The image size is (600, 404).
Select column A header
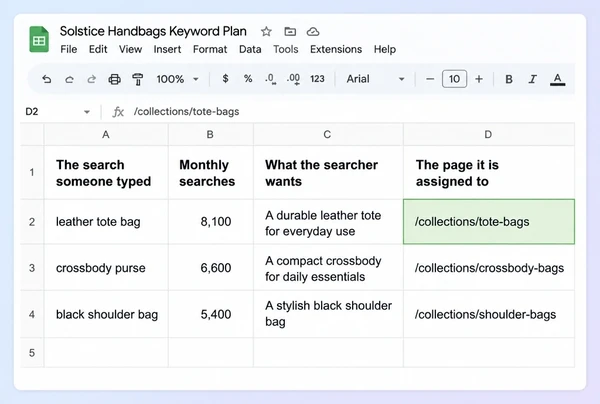pos(106,135)
